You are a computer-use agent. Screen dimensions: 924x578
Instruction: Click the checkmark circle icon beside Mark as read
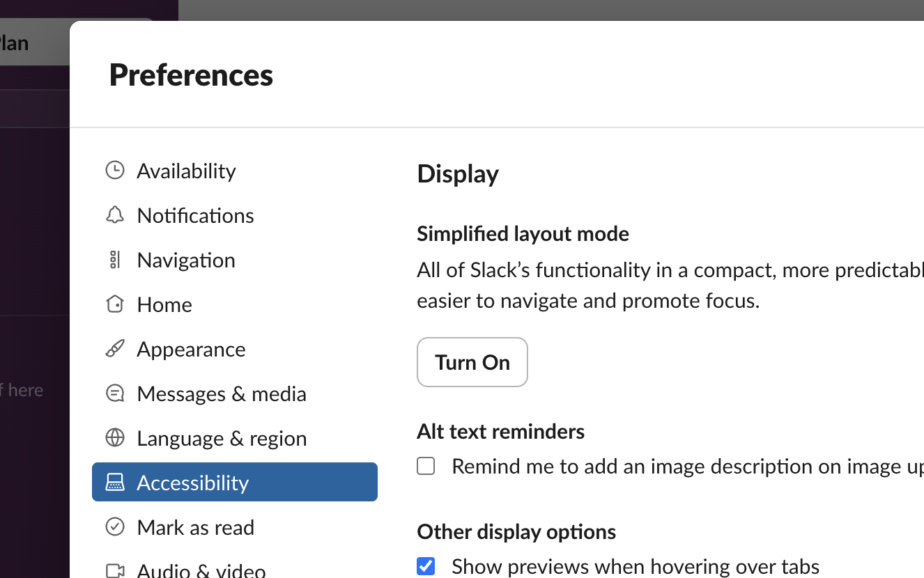pyautogui.click(x=115, y=527)
